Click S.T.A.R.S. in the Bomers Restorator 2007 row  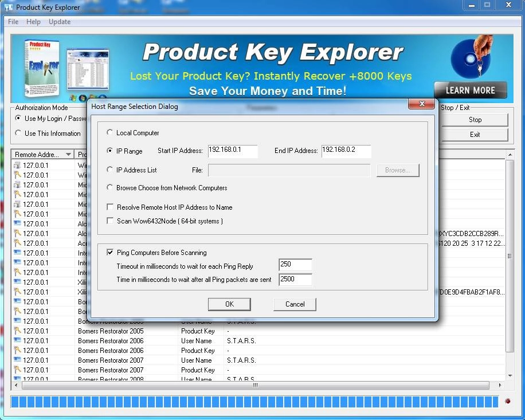coord(241,360)
